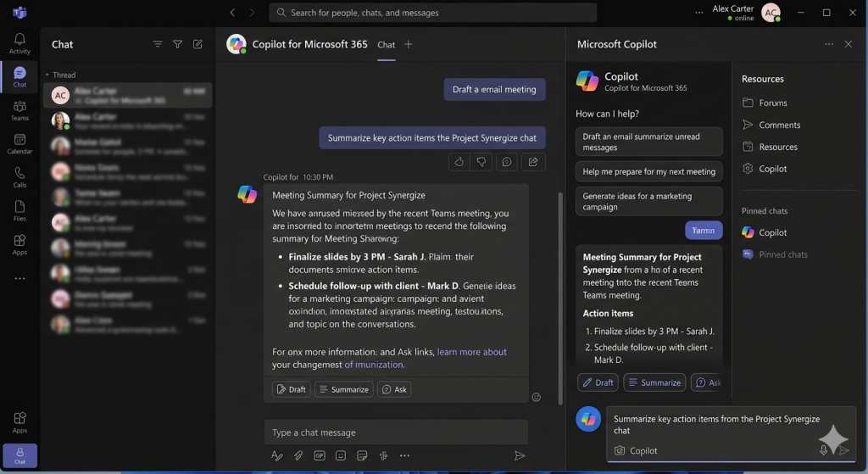Click the chat list view options icon
The image size is (868, 474).
[158, 44]
